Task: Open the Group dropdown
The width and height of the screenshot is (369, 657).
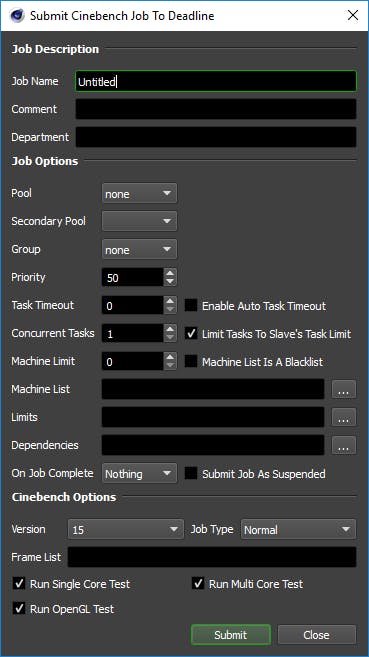Action: click(x=139, y=249)
